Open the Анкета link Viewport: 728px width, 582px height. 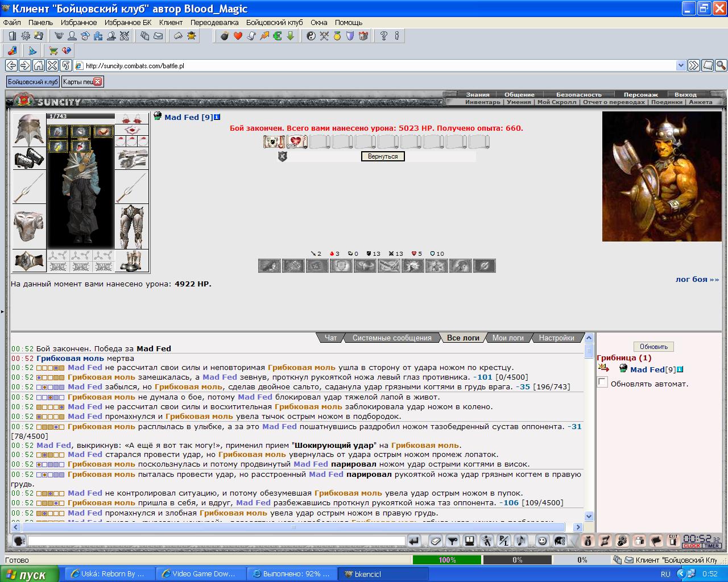pos(700,102)
